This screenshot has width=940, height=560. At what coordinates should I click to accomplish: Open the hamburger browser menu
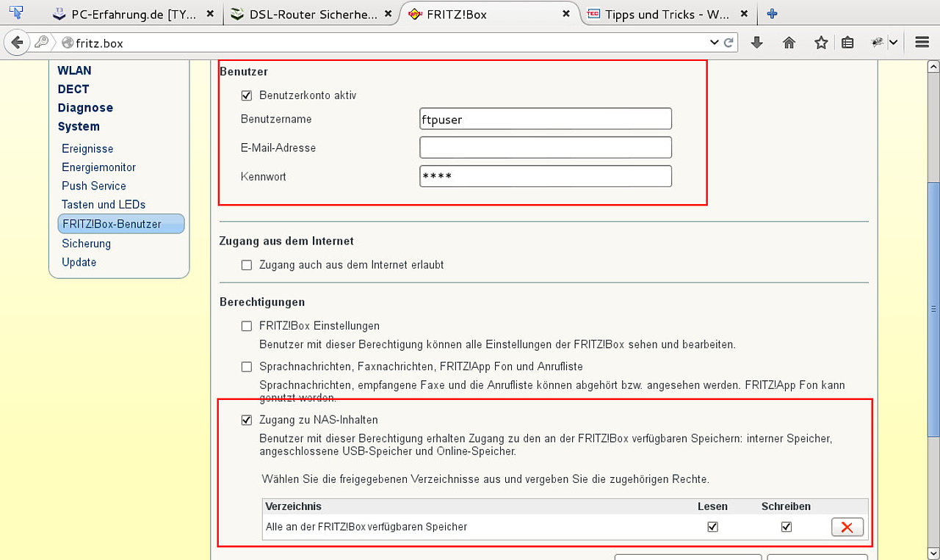pyautogui.click(x=922, y=43)
